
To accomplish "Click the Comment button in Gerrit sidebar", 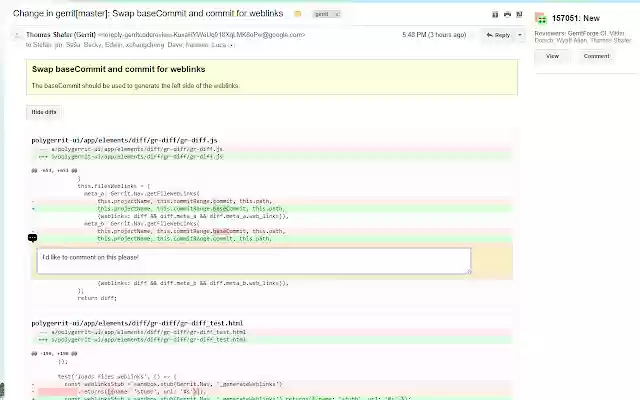I will [x=596, y=56].
